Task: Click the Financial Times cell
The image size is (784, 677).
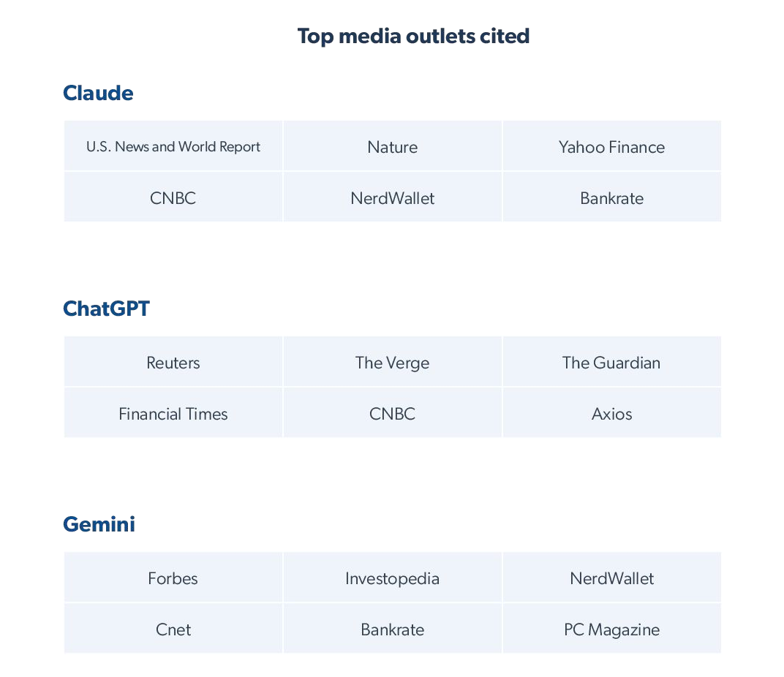Action: tap(173, 414)
